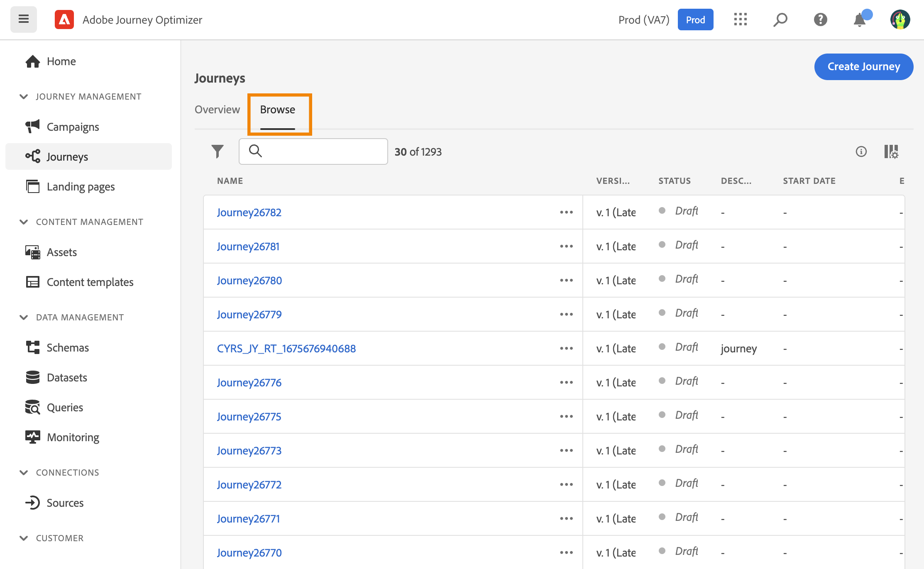Collapse the Data Management section

coord(24,317)
